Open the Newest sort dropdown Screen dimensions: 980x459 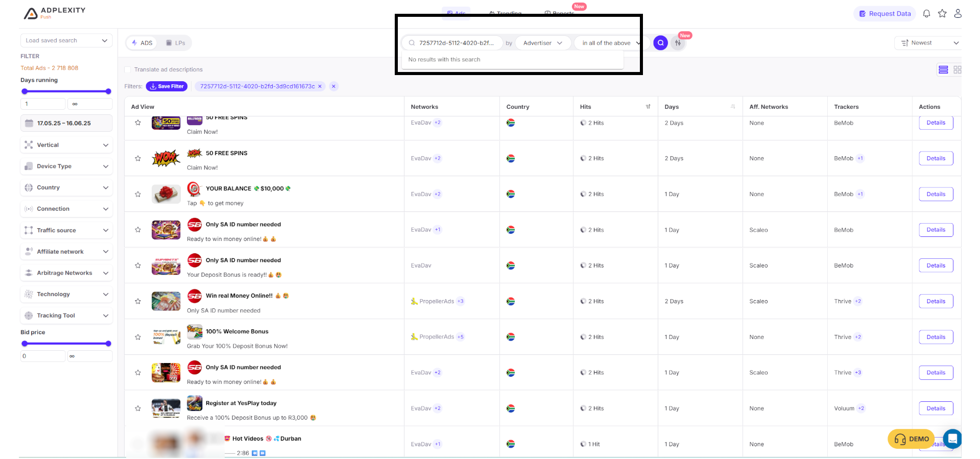929,43
